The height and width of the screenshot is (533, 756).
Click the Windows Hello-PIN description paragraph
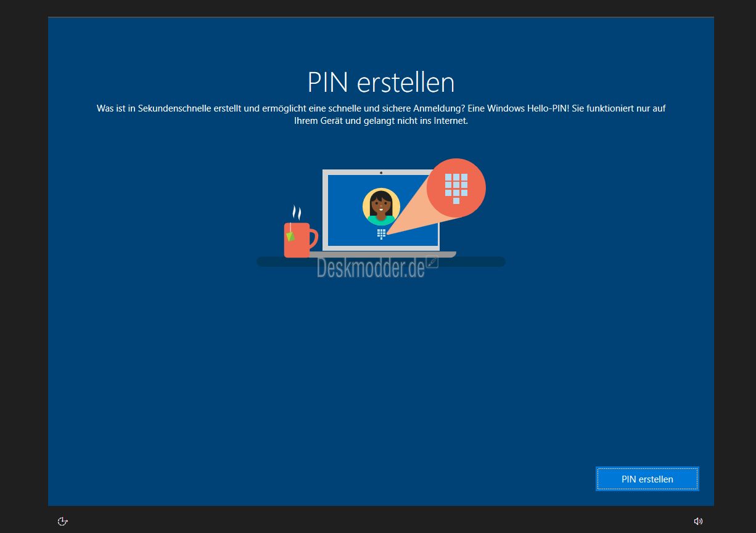(x=381, y=115)
